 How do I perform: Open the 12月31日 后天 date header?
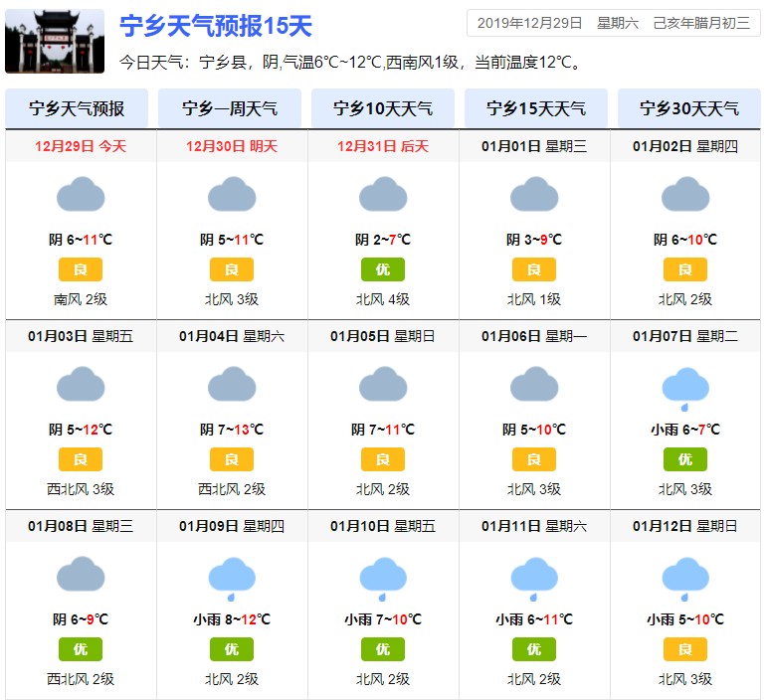point(383,146)
